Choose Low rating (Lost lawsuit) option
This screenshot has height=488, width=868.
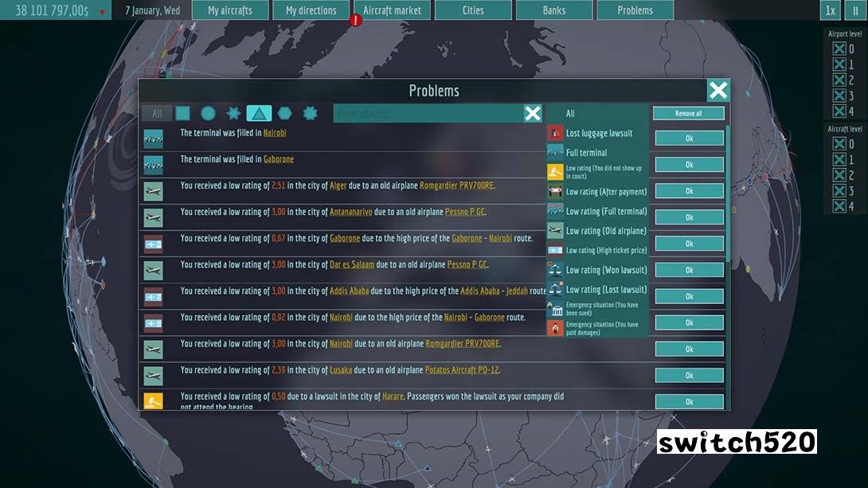[x=597, y=289]
